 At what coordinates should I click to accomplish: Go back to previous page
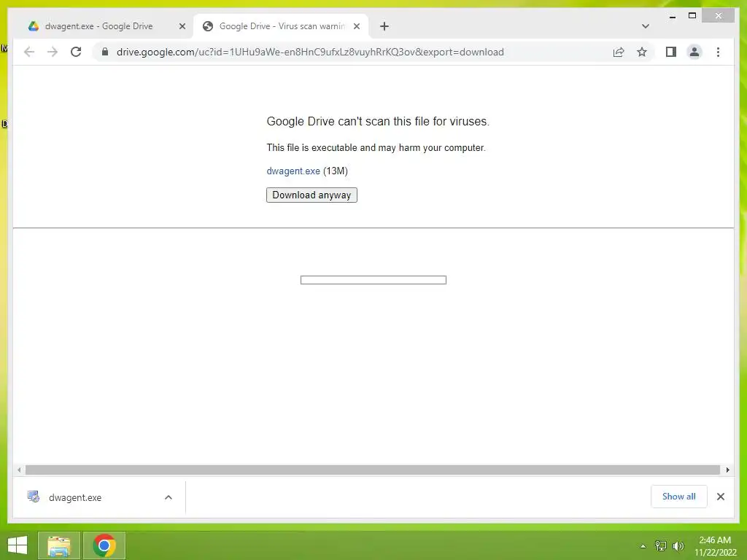click(29, 52)
